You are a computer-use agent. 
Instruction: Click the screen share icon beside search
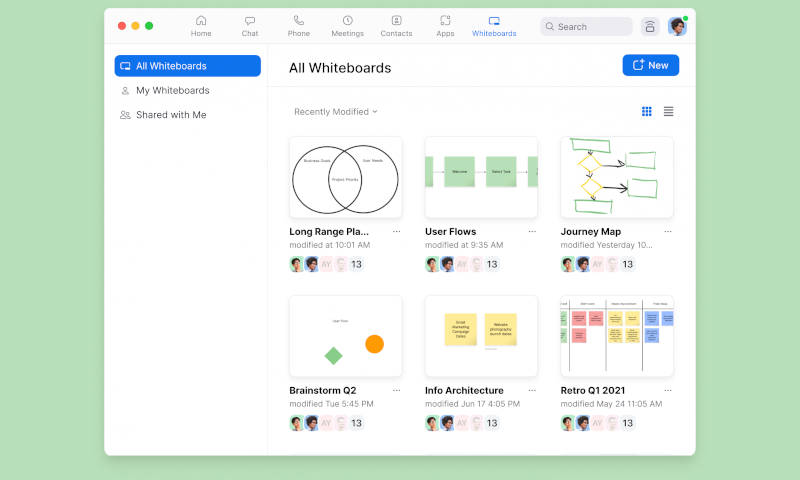tap(649, 27)
